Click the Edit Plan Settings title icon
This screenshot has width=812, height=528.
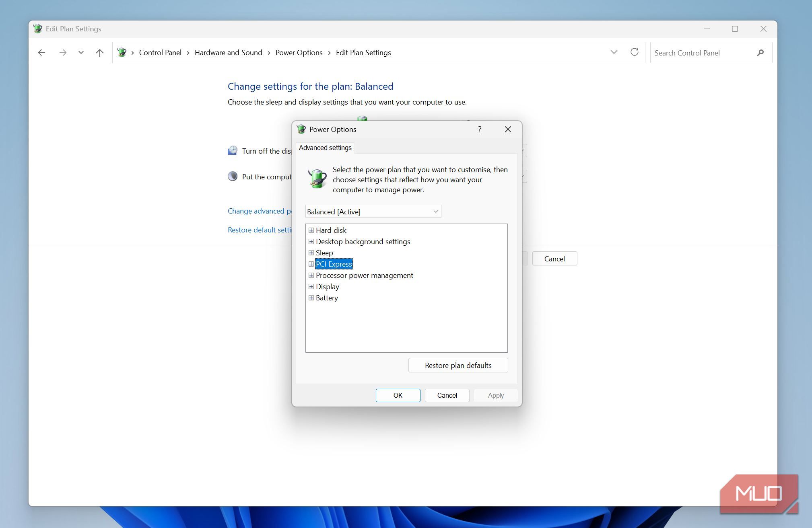coord(37,29)
